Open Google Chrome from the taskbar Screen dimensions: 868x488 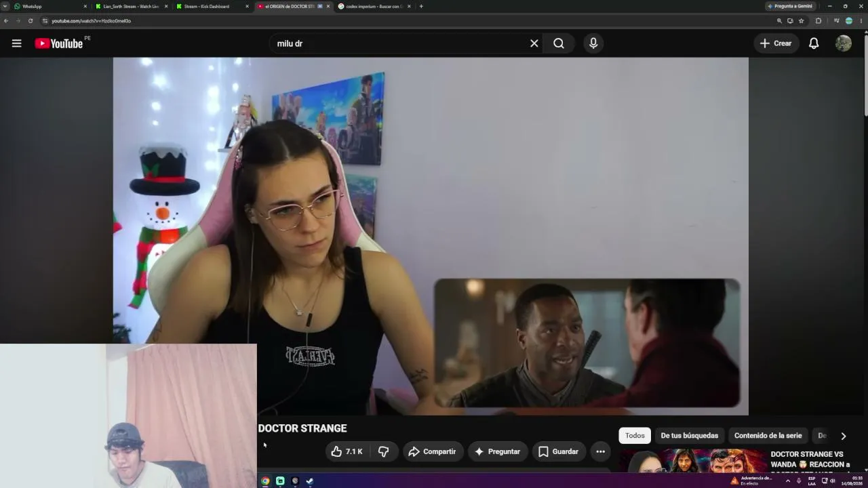click(x=265, y=481)
